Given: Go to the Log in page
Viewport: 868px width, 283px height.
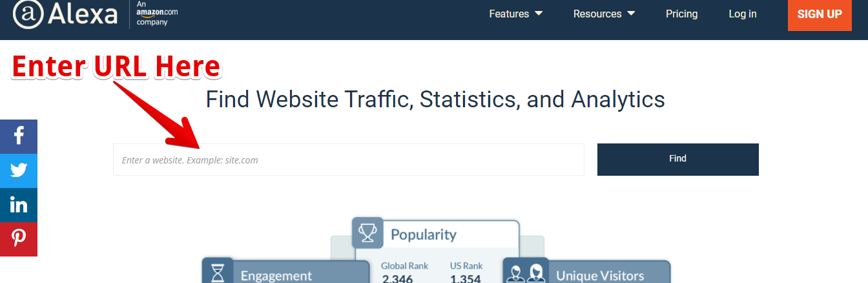Looking at the screenshot, I should [743, 14].
